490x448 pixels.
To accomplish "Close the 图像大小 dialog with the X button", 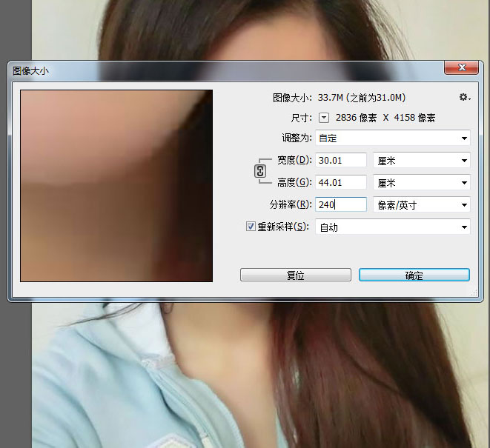I will [461, 67].
